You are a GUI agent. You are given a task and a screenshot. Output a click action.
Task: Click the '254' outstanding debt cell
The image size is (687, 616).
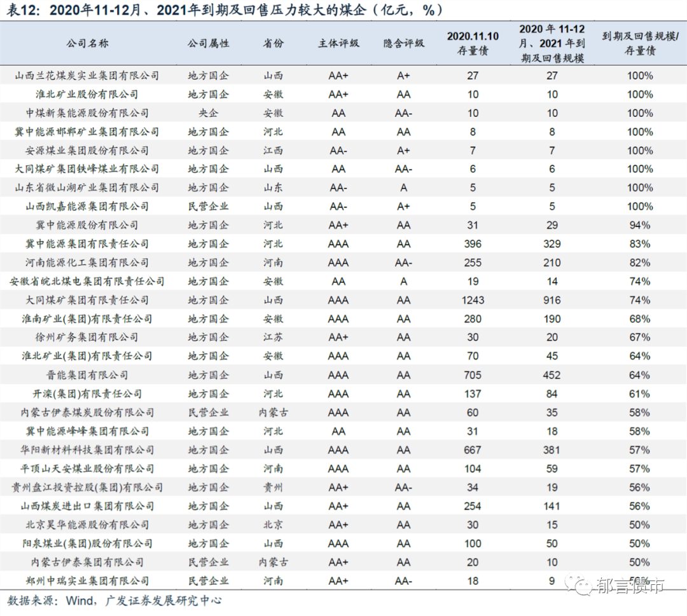473,507
